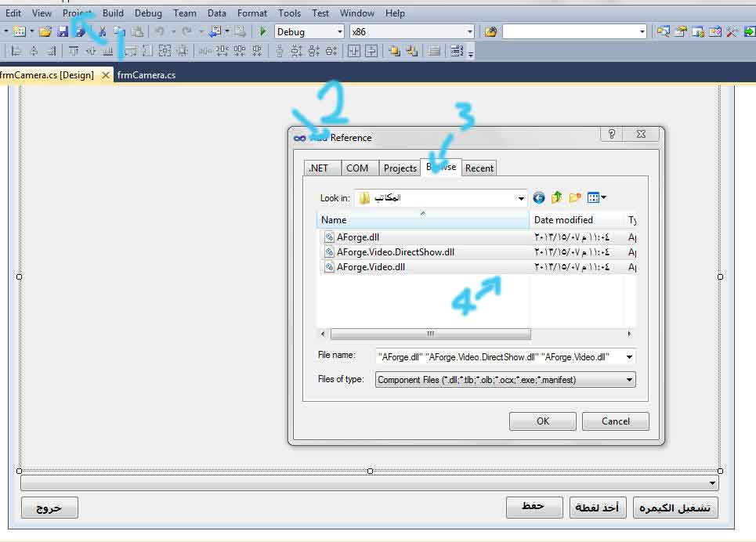756x542 pixels.
Task: Expand the Look in folder dropdown
Action: tap(521, 198)
